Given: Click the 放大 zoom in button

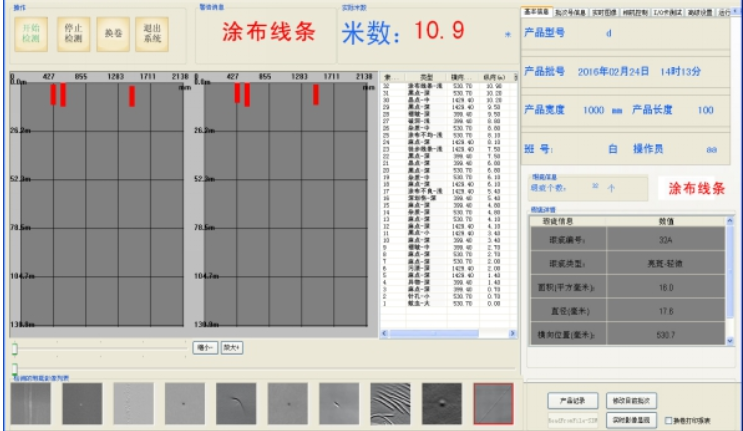Looking at the screenshot, I should coord(232,347).
